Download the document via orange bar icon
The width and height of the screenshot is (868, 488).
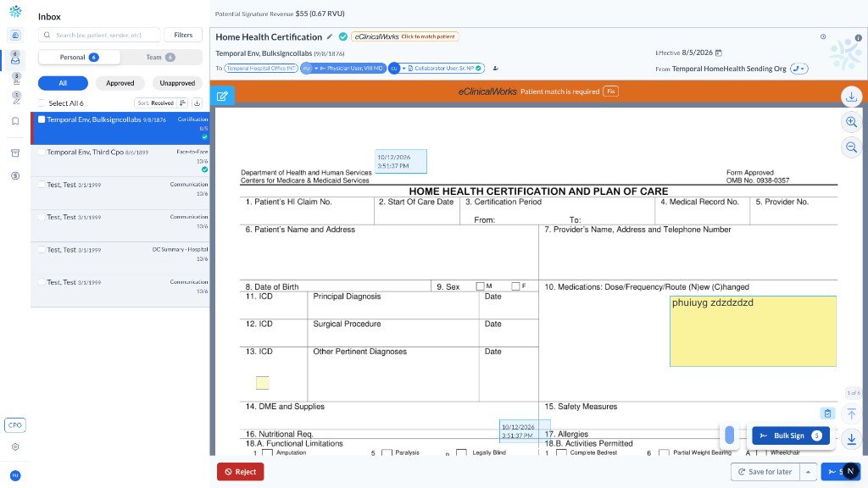pyautogui.click(x=851, y=97)
